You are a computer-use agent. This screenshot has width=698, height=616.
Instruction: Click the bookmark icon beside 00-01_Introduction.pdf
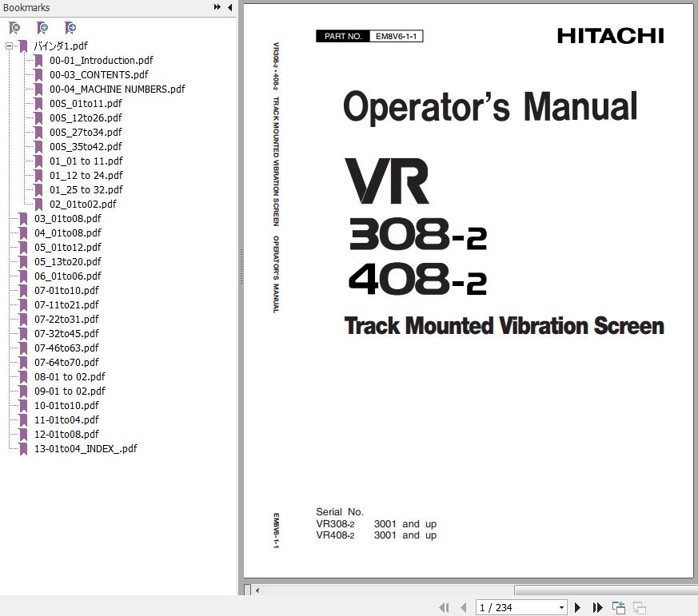[38, 61]
